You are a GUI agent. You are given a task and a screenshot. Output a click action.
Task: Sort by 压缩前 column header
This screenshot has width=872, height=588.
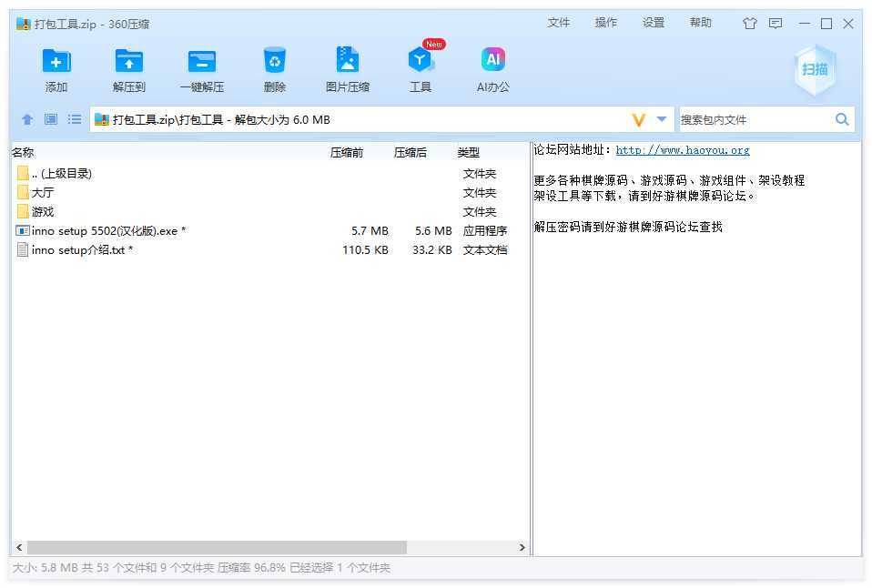pos(346,152)
